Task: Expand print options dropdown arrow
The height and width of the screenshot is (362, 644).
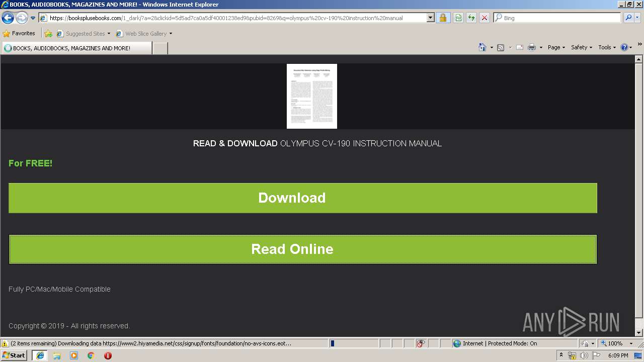Action: coord(541,47)
